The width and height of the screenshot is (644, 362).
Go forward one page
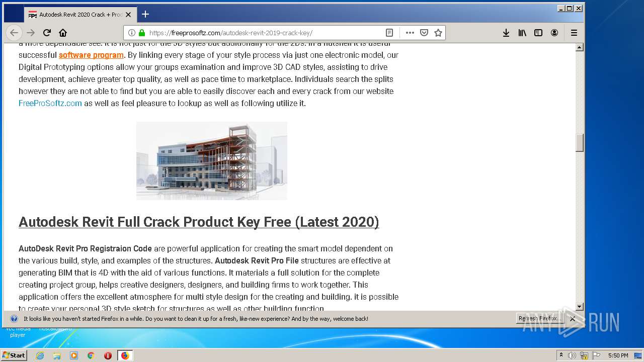tap(31, 33)
